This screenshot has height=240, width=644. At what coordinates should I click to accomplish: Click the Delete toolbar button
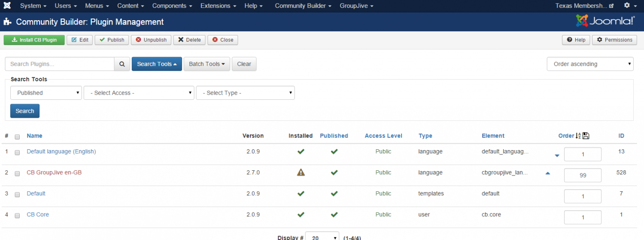tap(189, 40)
